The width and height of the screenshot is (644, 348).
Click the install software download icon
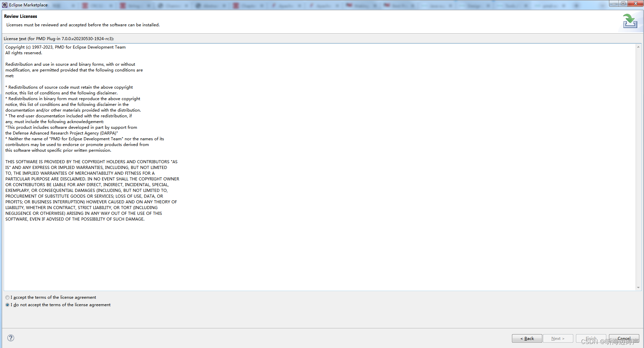pos(630,21)
